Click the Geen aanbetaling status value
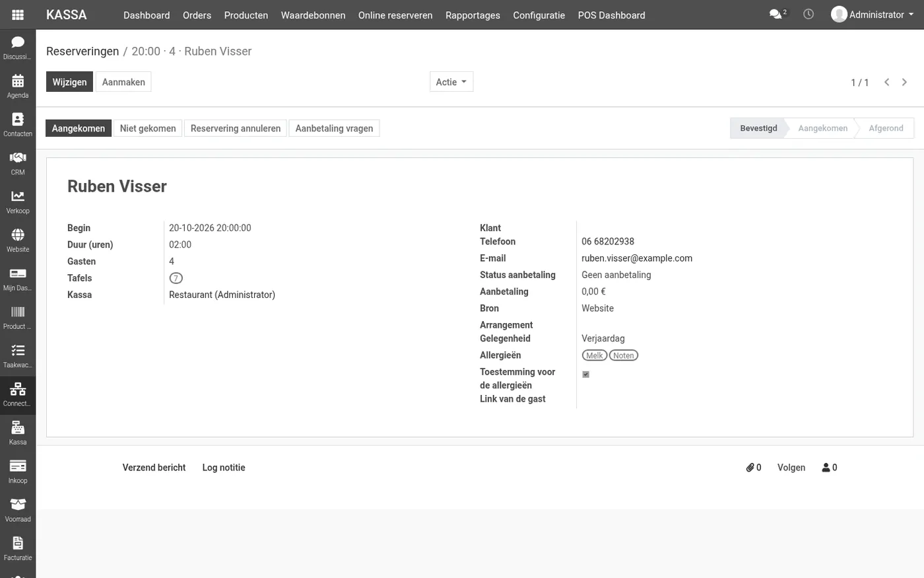Image resolution: width=924 pixels, height=578 pixels. point(616,275)
